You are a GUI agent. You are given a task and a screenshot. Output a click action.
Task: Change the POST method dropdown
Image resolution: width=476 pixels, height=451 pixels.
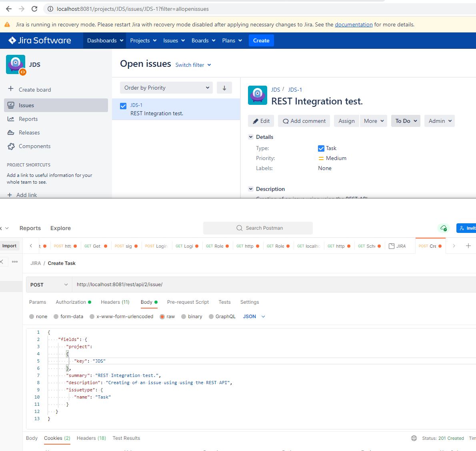49,285
